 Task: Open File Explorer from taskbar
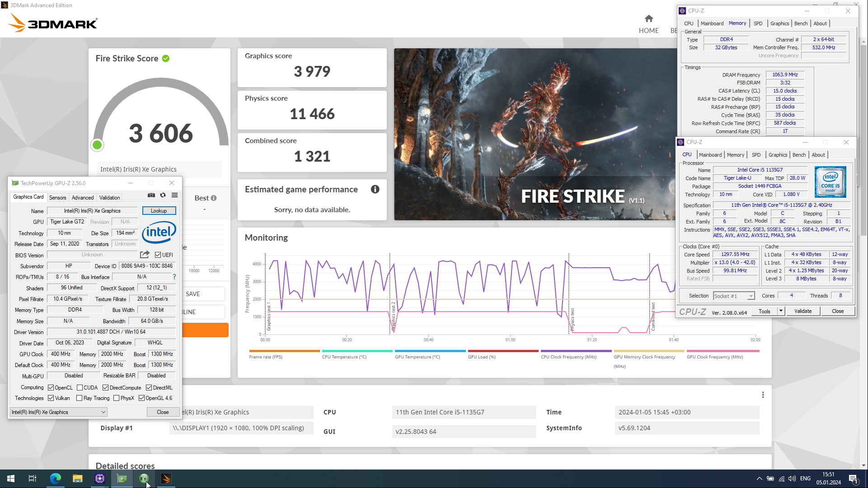point(78,479)
